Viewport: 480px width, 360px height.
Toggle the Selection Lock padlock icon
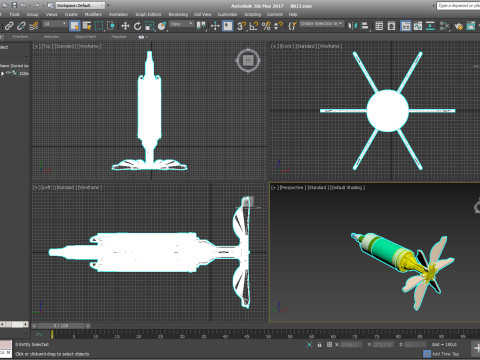coord(319,345)
